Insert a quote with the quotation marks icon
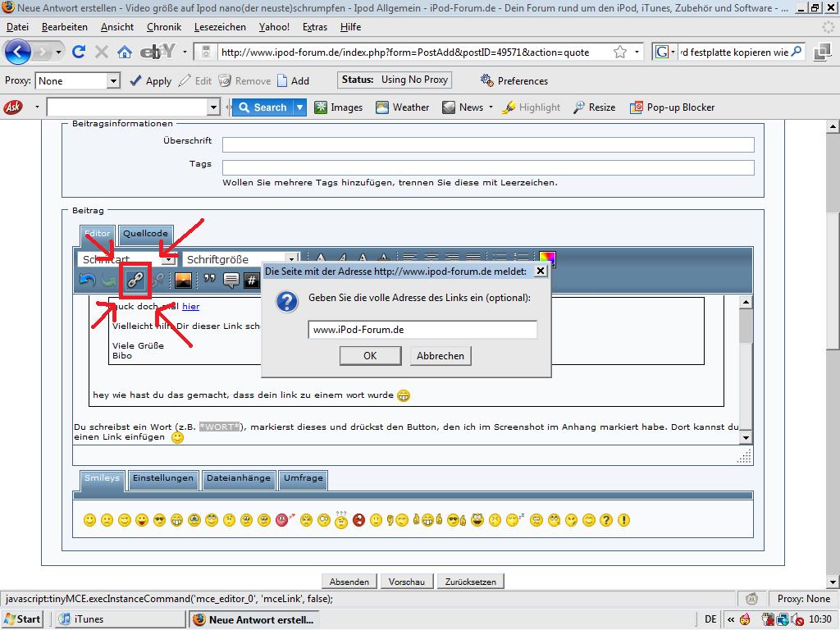This screenshot has height=630, width=840. (x=209, y=280)
